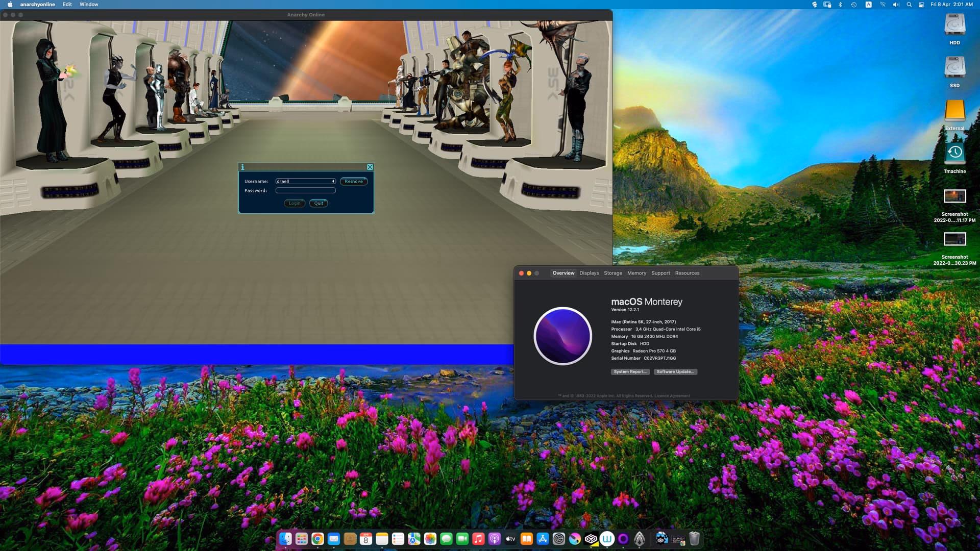This screenshot has width=980, height=551.
Task: Focus the Password input field
Action: [305, 190]
